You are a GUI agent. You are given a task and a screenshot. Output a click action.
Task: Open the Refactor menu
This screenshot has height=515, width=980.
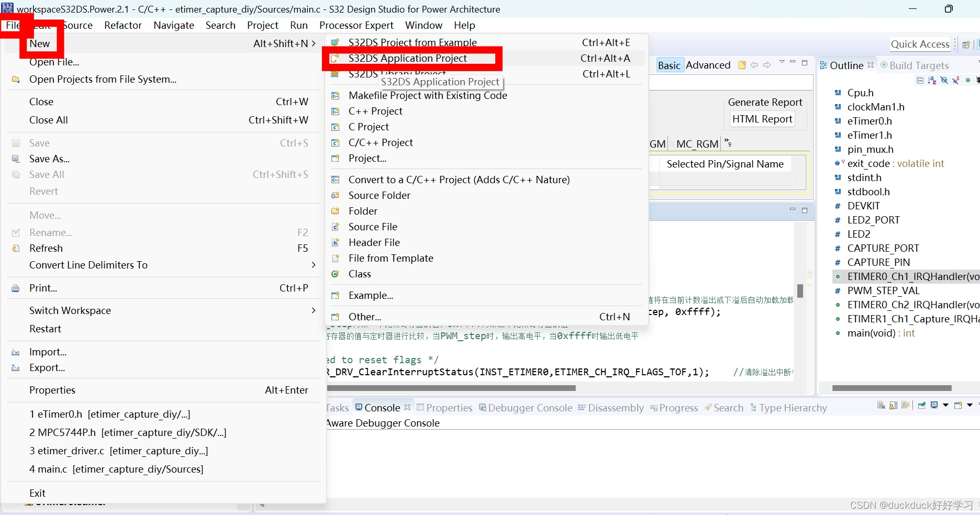(123, 25)
